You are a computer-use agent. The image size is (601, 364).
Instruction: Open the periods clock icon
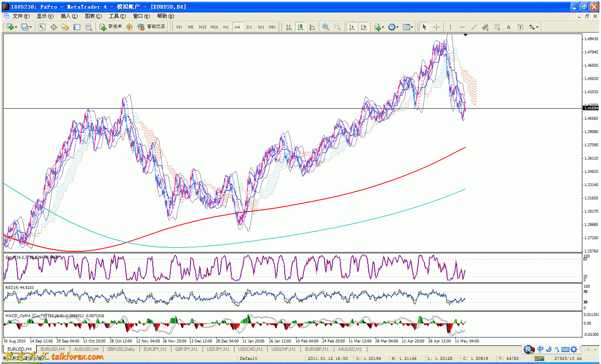click(392, 27)
